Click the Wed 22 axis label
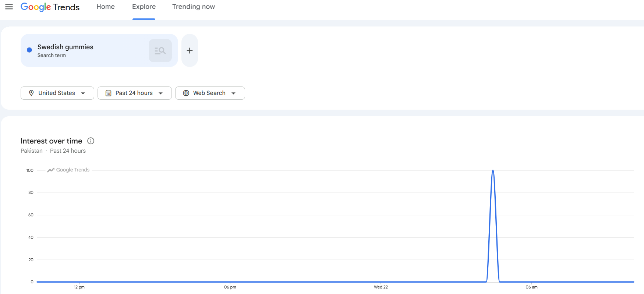 pos(381,287)
